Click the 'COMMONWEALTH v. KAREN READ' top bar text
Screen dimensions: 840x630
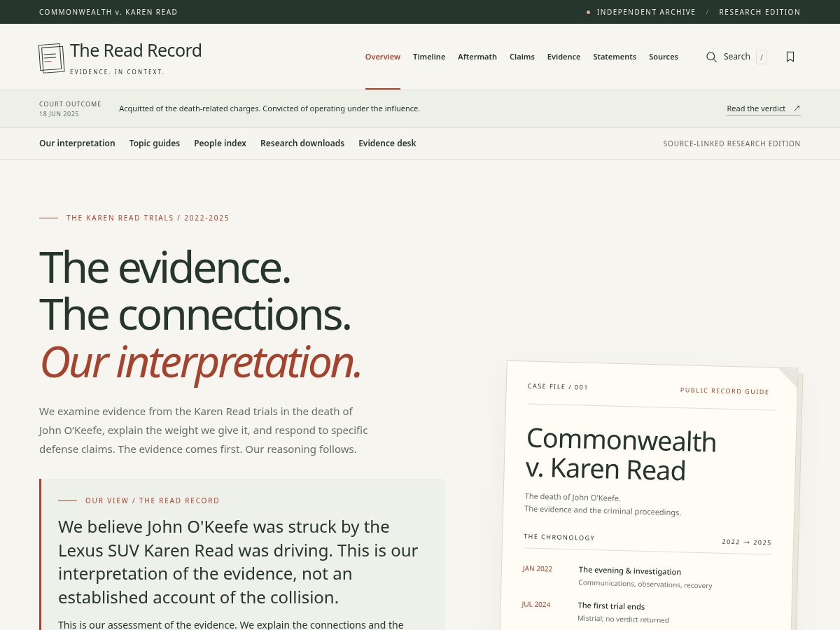tap(108, 12)
